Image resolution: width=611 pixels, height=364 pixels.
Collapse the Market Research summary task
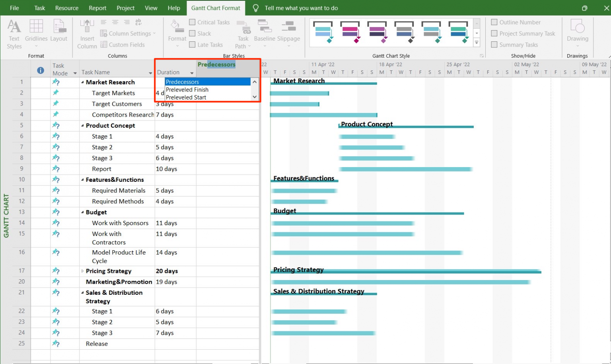pos(82,82)
